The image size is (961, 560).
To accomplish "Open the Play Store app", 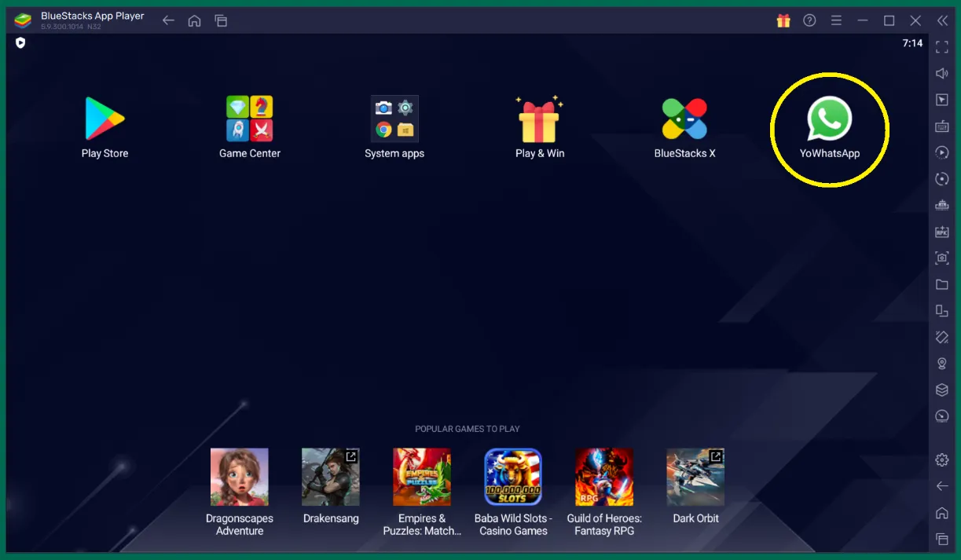I will click(105, 119).
